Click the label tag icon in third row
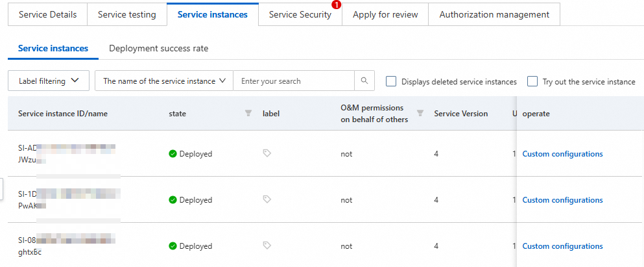Image resolution: width=644 pixels, height=267 pixels. click(267, 246)
